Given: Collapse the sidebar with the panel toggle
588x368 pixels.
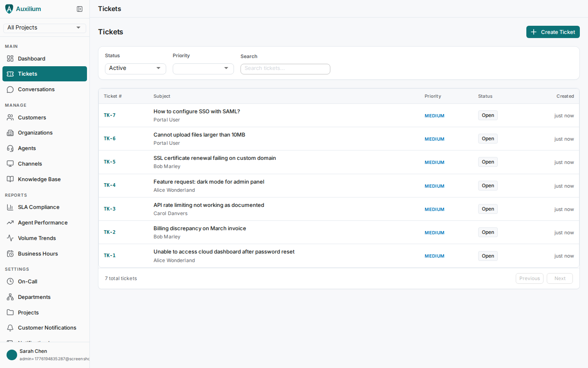Looking at the screenshot, I should point(79,9).
